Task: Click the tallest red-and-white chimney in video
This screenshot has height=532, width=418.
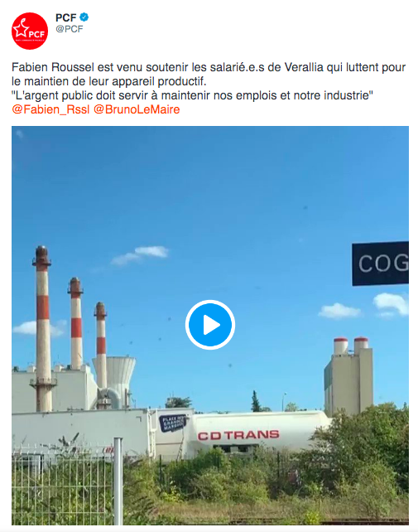Action: coord(43,328)
